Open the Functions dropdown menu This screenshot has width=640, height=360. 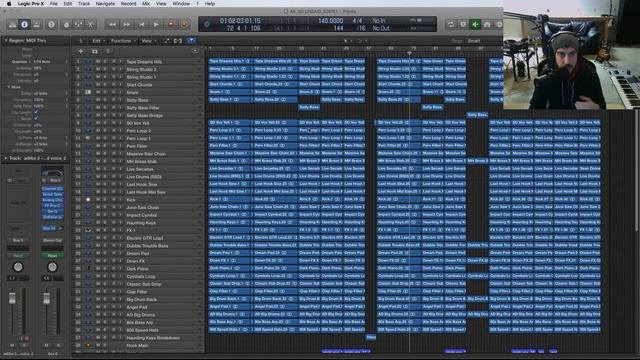[x=122, y=41]
